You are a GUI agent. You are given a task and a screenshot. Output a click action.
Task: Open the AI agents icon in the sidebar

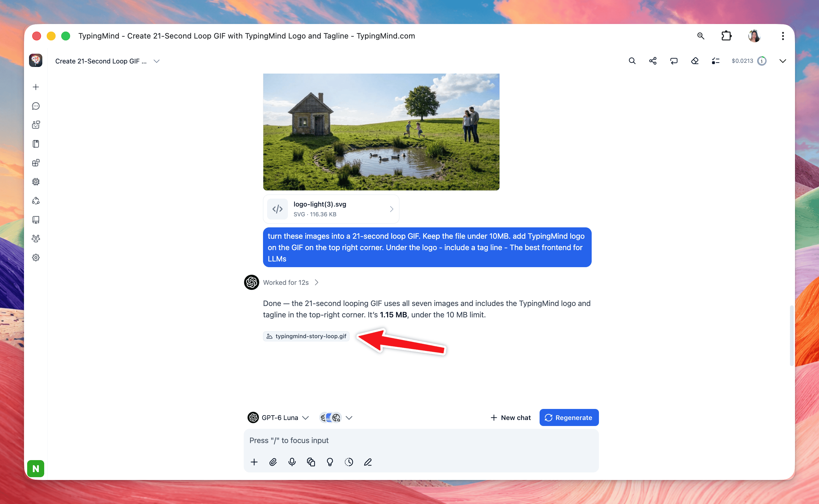(x=36, y=125)
